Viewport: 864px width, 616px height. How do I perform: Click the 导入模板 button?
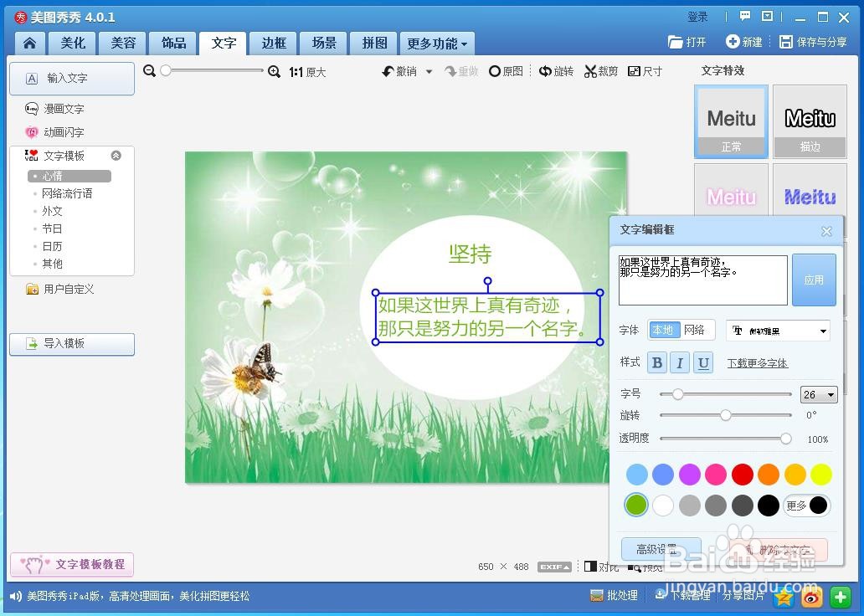pyautogui.click(x=72, y=344)
